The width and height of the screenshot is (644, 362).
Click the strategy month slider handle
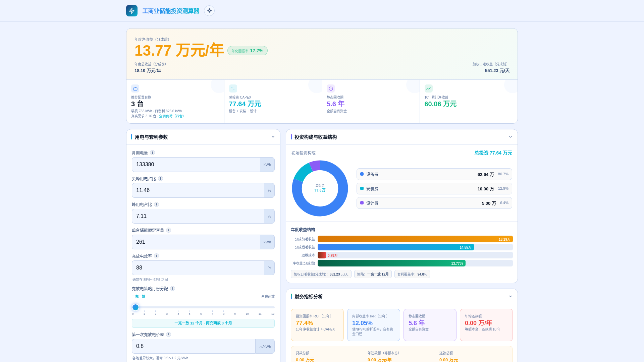pos(136,307)
